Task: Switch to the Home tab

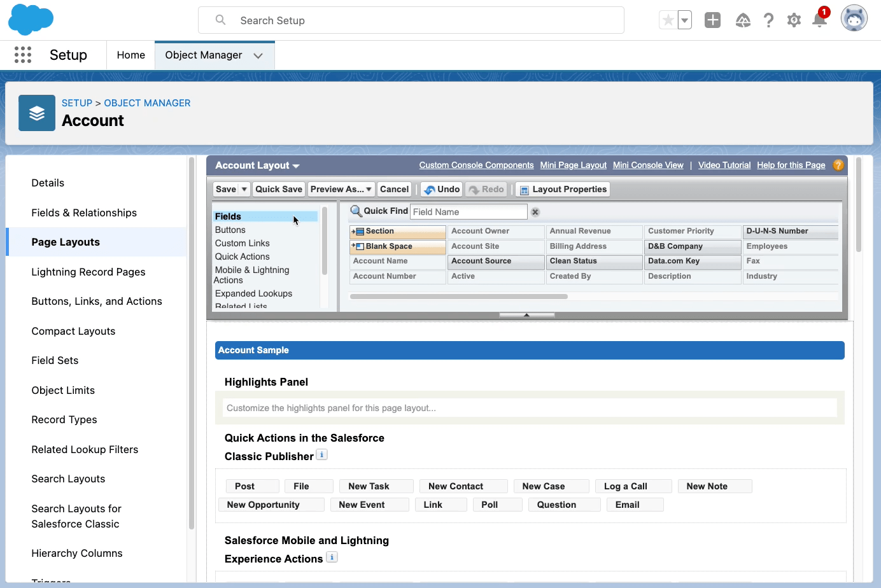Action: pyautogui.click(x=130, y=55)
